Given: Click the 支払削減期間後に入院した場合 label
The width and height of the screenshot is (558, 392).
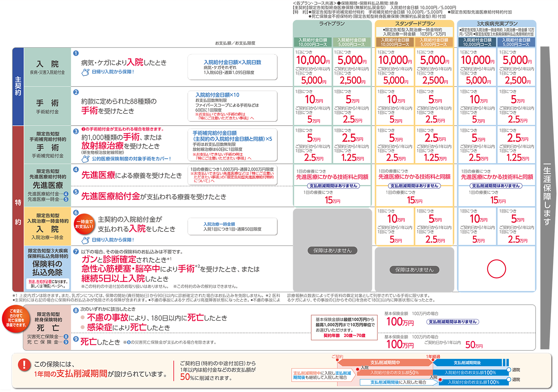Looking at the screenshot, I should (x=398, y=382).
